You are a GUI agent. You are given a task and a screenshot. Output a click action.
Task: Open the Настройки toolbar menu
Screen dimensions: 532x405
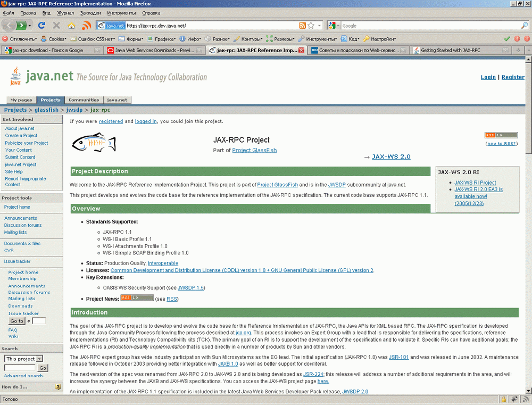pyautogui.click(x=379, y=39)
